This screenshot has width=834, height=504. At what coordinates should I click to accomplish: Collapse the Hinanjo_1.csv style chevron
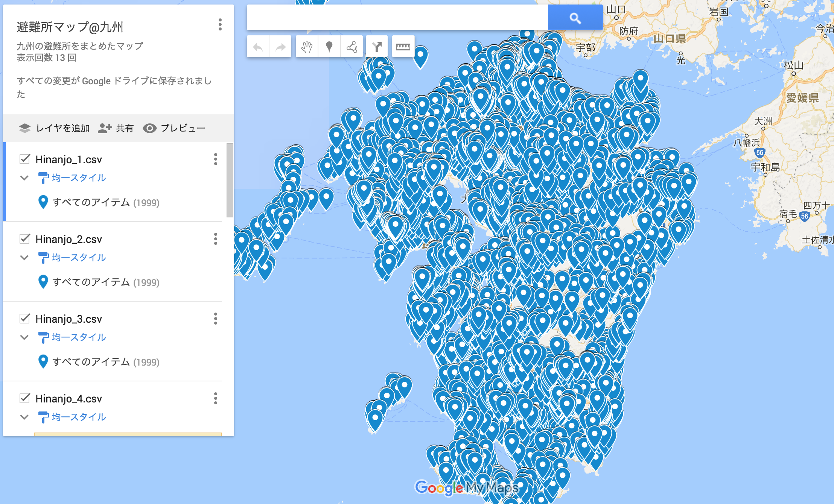pos(24,178)
